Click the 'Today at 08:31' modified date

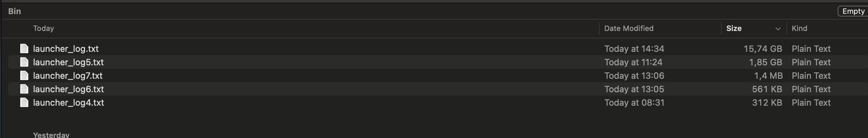point(634,103)
